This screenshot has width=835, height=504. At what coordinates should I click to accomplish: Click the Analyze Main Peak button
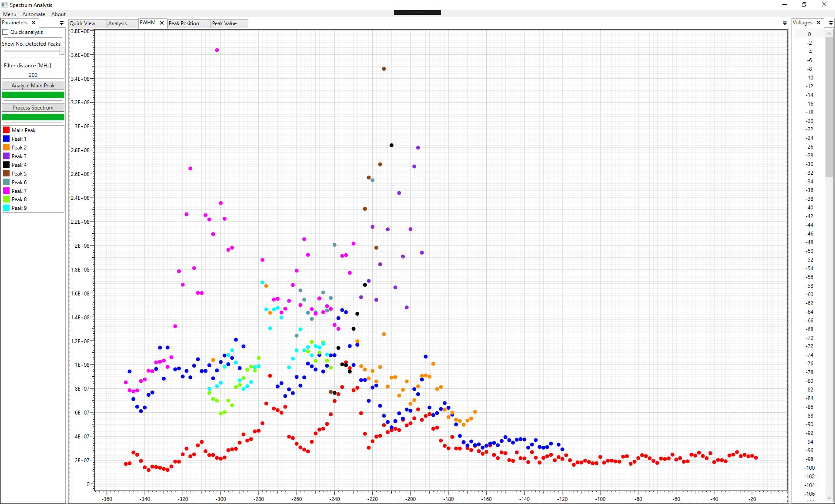pos(33,86)
